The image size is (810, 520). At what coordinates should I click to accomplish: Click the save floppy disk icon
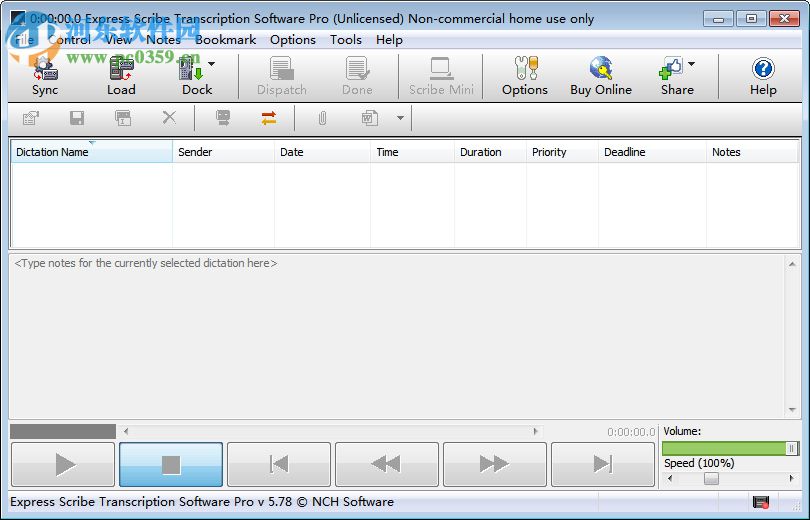coord(77,118)
